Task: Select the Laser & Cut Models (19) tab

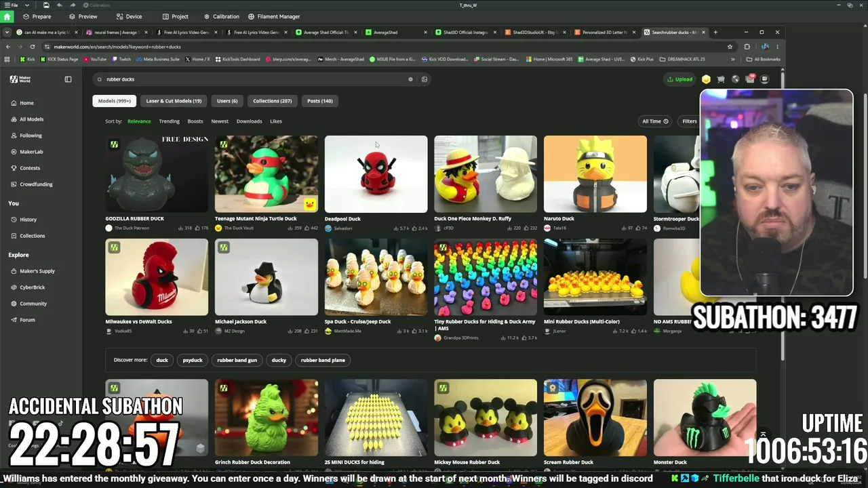Action: click(174, 101)
